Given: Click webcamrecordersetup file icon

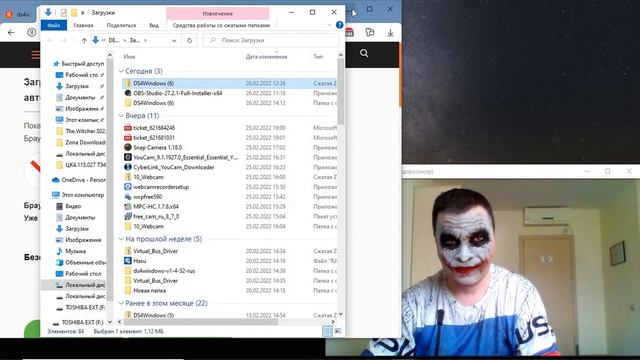Looking at the screenshot, I should (128, 187).
